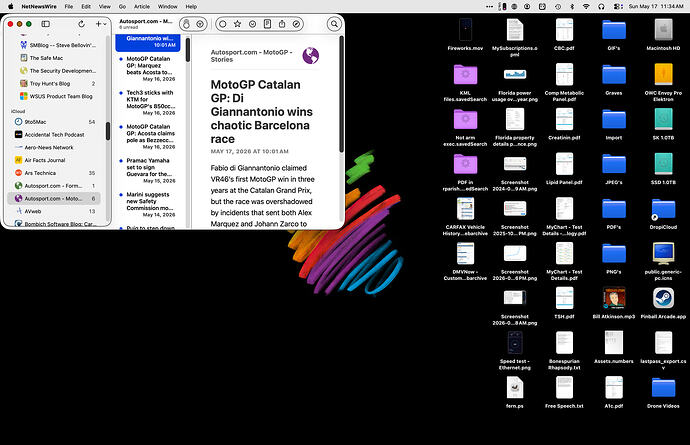This screenshot has height=445, width=690.
Task: Open the NetNewsWire app menu
Action: (x=39, y=6)
